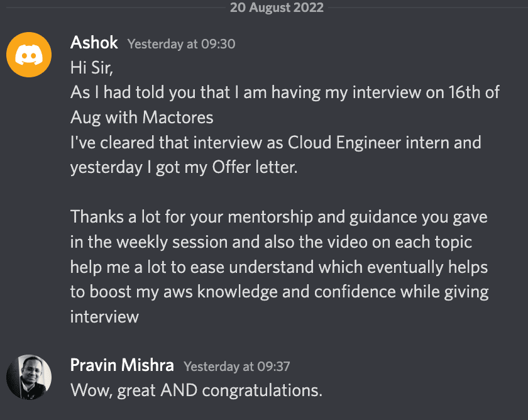The height and width of the screenshot is (420, 528).
Task: Click the word 'yesterday' before 'I got my'
Action: click(107, 167)
